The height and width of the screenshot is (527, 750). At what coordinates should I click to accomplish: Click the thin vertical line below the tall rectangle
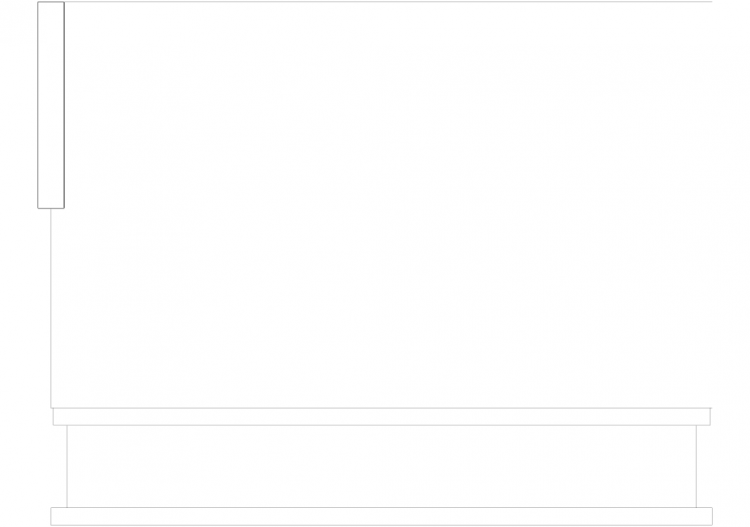(x=51, y=308)
